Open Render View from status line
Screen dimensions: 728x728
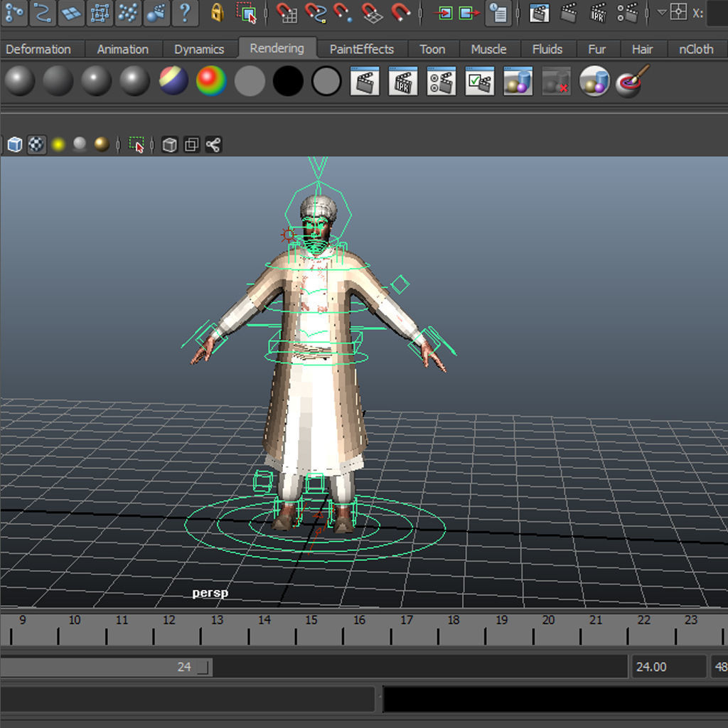pos(540,13)
